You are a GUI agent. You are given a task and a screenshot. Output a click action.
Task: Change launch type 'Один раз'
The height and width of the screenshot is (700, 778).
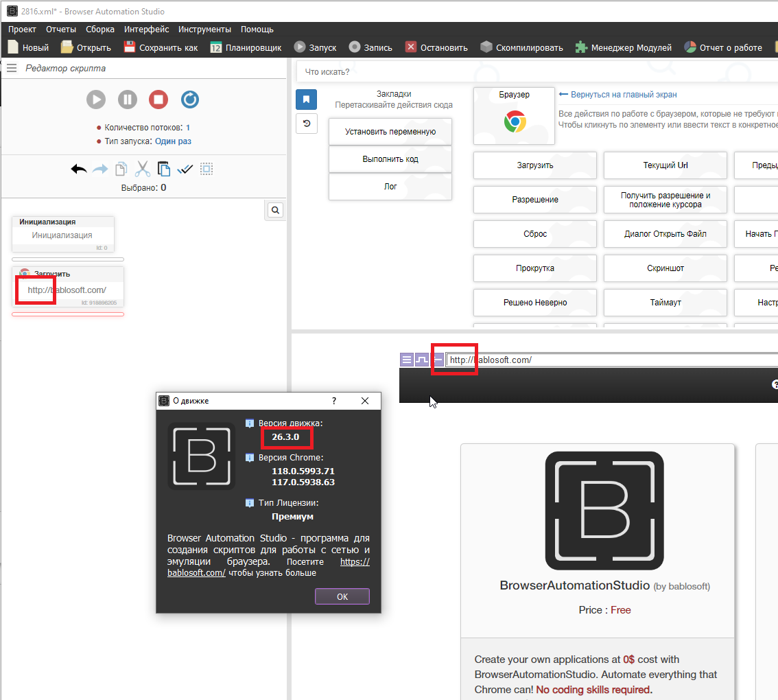point(173,141)
